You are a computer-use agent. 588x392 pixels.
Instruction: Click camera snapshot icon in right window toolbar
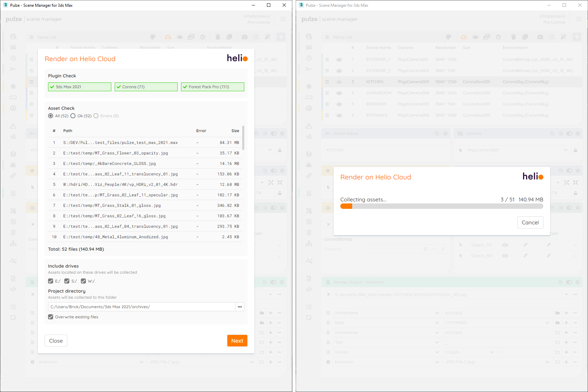(540, 37)
